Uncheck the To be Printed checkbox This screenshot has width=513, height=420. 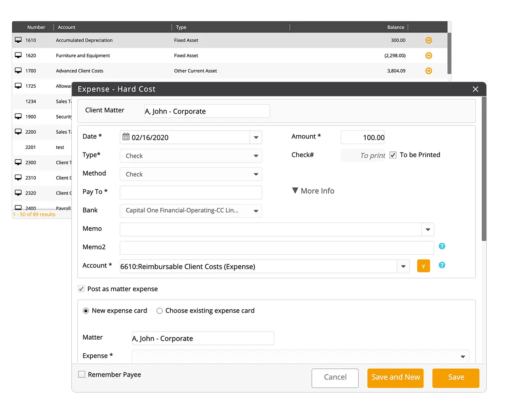click(x=393, y=155)
